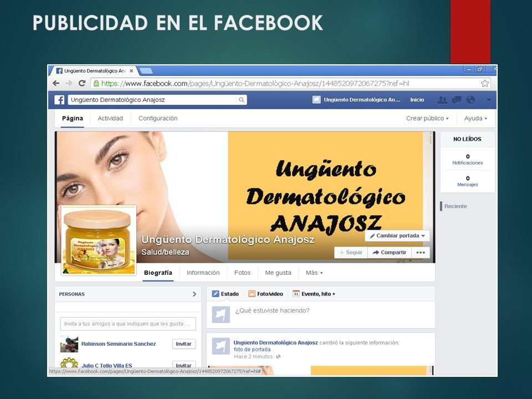The image size is (532, 399).
Task: Click the green padlock security icon
Action: 96,83
